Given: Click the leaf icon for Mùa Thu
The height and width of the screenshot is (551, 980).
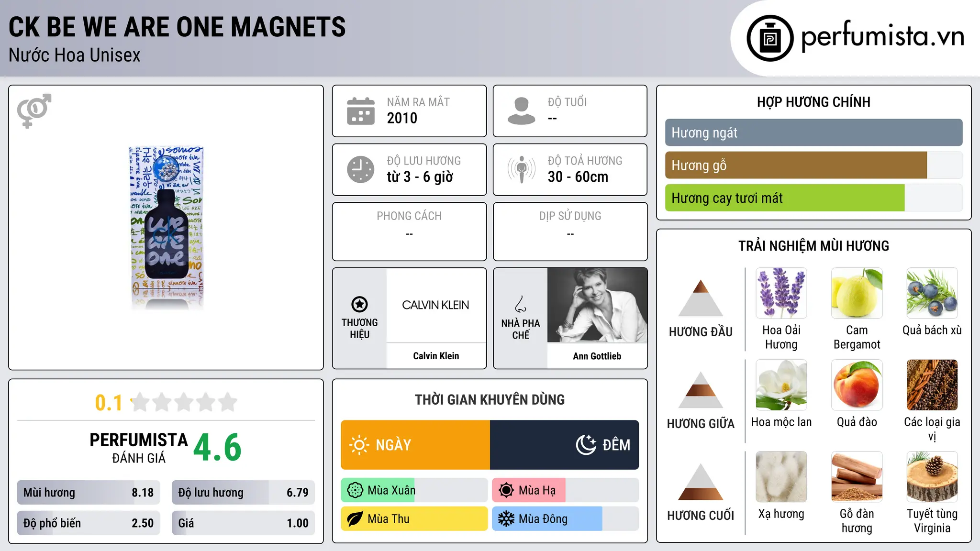Looking at the screenshot, I should pos(355,519).
